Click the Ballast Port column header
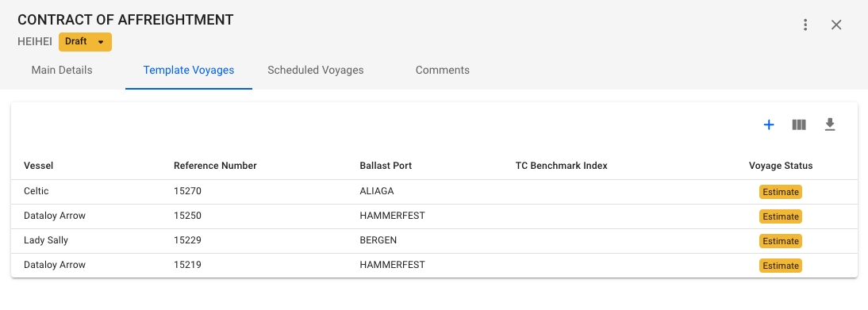868x310 pixels. (386, 166)
